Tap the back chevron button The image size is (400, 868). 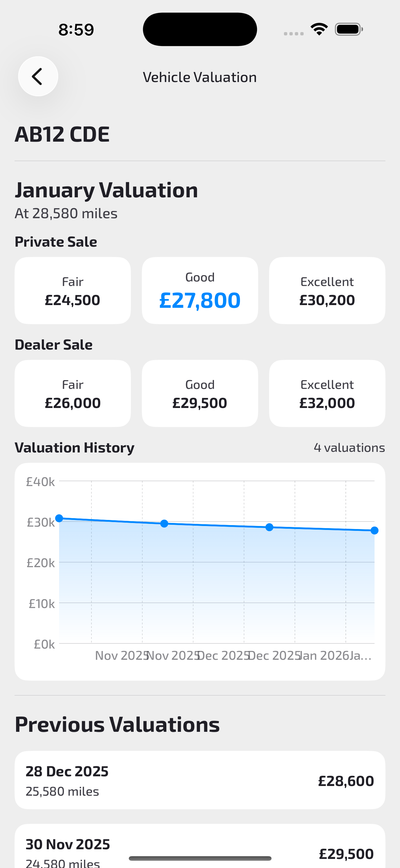[x=38, y=77]
